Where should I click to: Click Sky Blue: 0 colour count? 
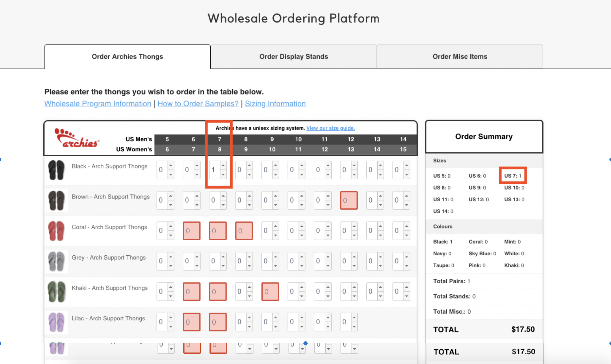[x=482, y=254]
